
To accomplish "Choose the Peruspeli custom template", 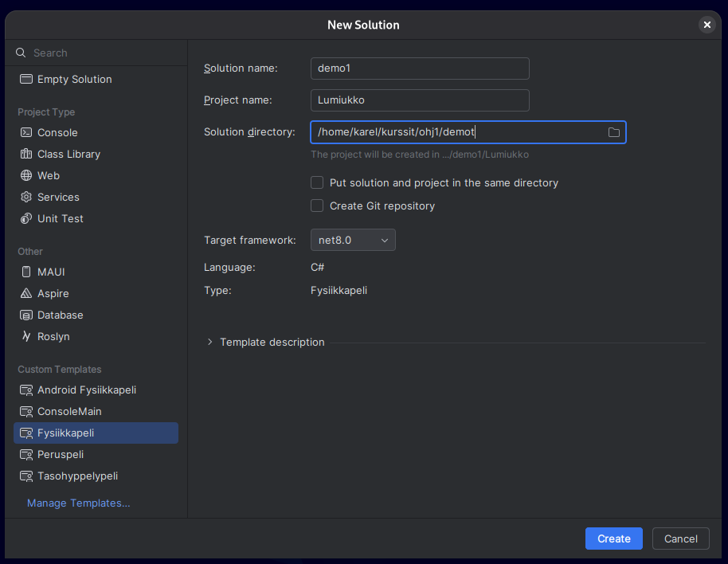I will (x=61, y=454).
